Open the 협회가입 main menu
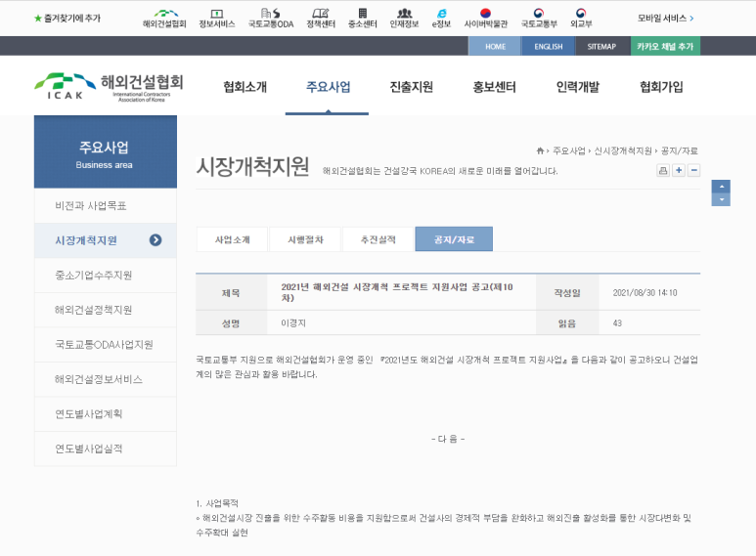 coord(661,87)
